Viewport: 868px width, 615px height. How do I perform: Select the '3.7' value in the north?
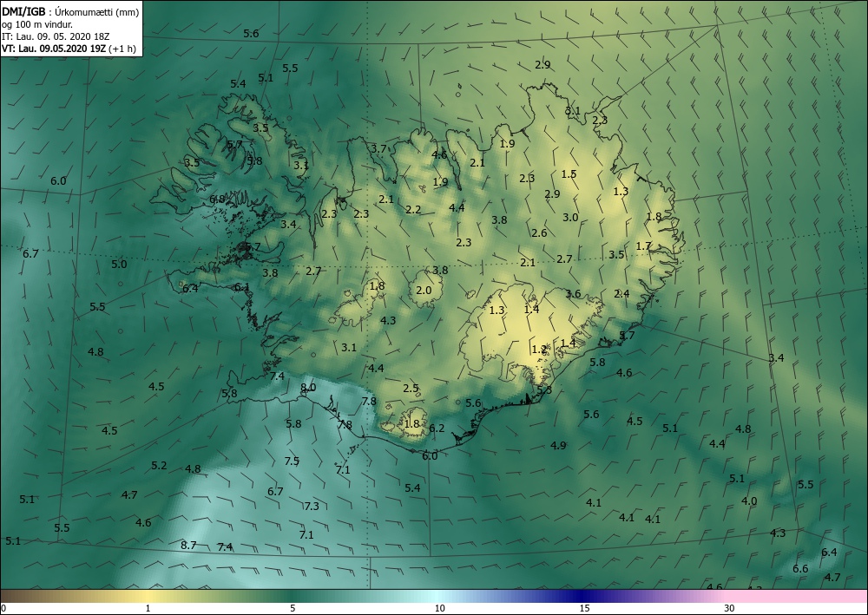378,148
